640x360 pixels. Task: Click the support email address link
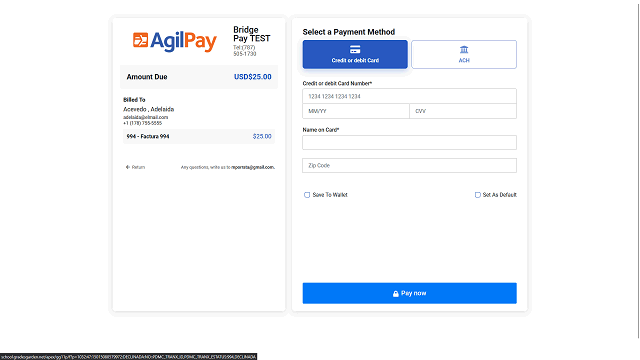(x=253, y=167)
